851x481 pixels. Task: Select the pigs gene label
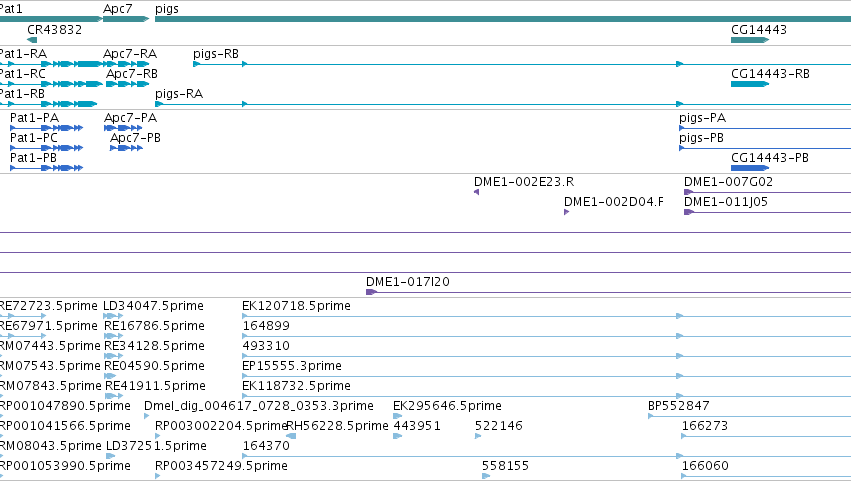pyautogui.click(x=167, y=9)
